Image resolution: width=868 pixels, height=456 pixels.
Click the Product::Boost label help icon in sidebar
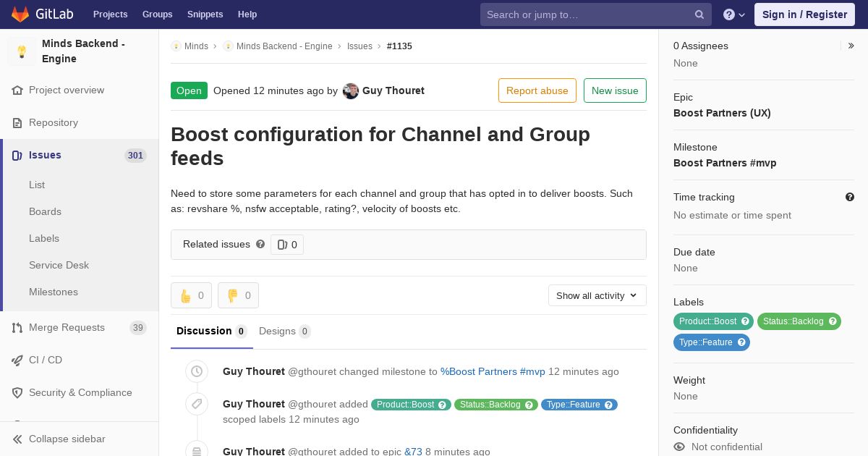(x=745, y=321)
